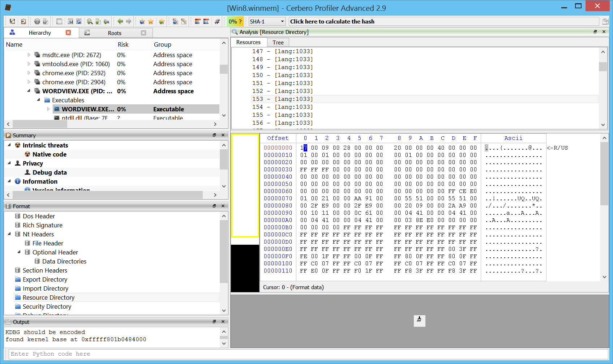This screenshot has height=364, width=613.
Task: Close the Hierarchy tab with red X
Action: [68, 33]
